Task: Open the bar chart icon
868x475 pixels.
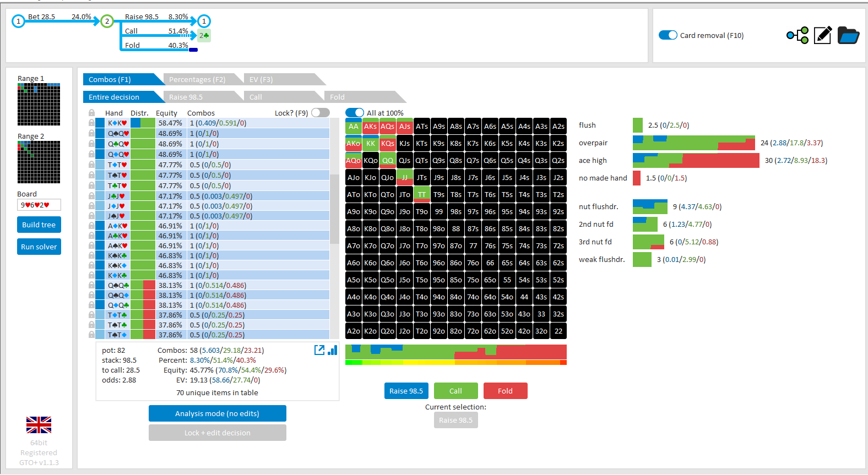Action: click(332, 350)
